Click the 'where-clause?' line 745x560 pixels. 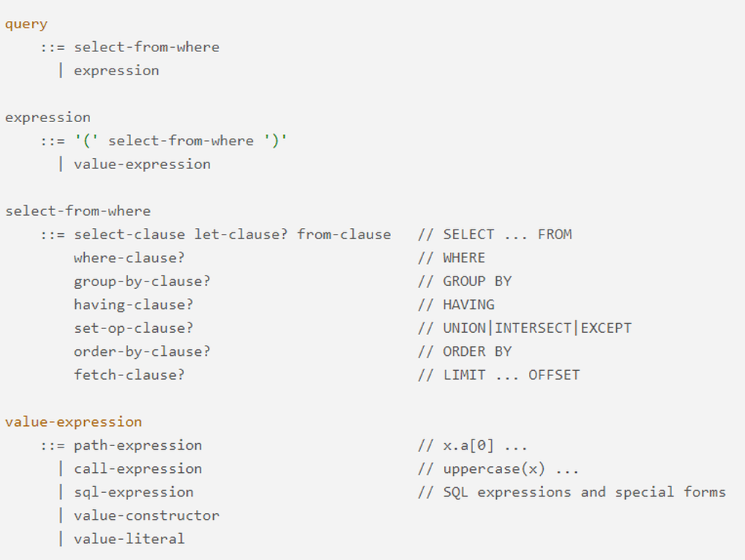[129, 258]
